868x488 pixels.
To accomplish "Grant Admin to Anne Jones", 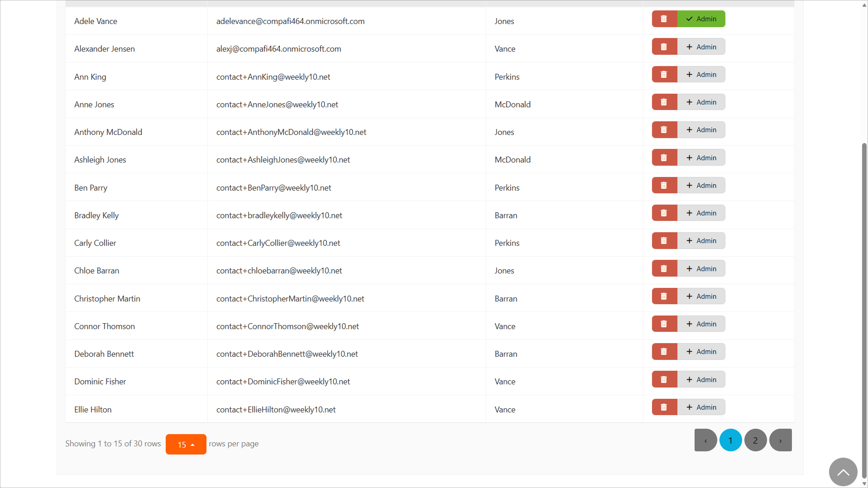I will point(701,102).
